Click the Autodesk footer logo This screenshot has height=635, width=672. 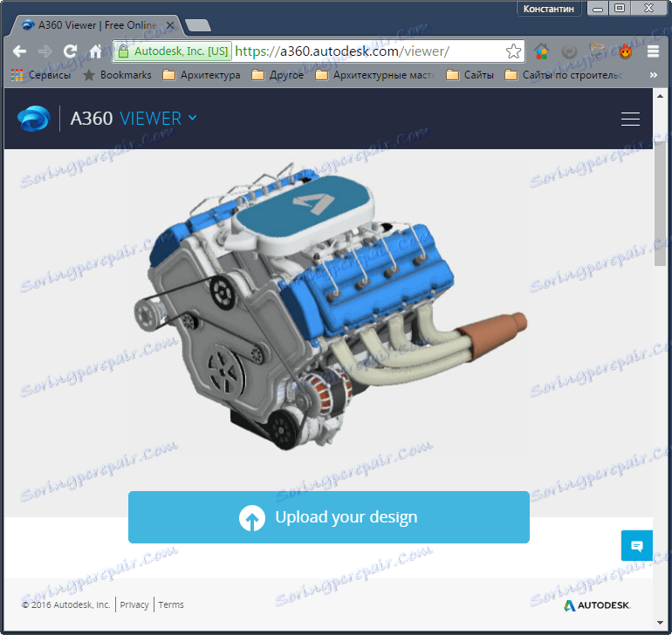pyautogui.click(x=598, y=605)
